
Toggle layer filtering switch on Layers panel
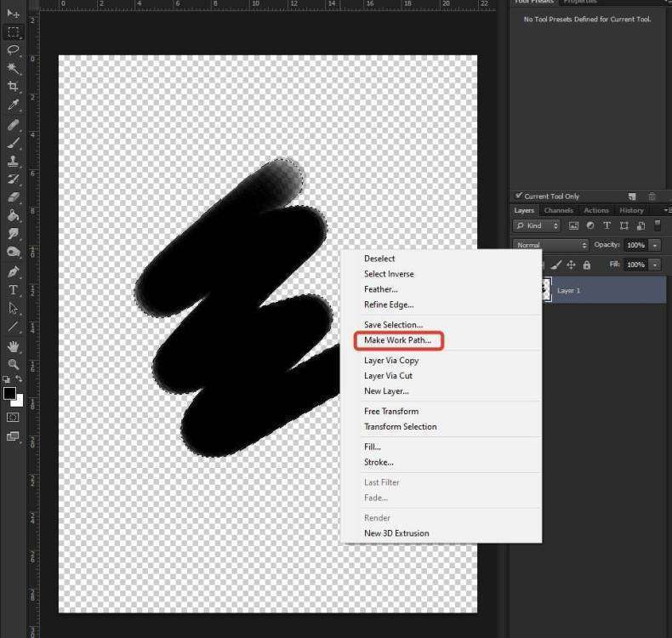coord(658,225)
